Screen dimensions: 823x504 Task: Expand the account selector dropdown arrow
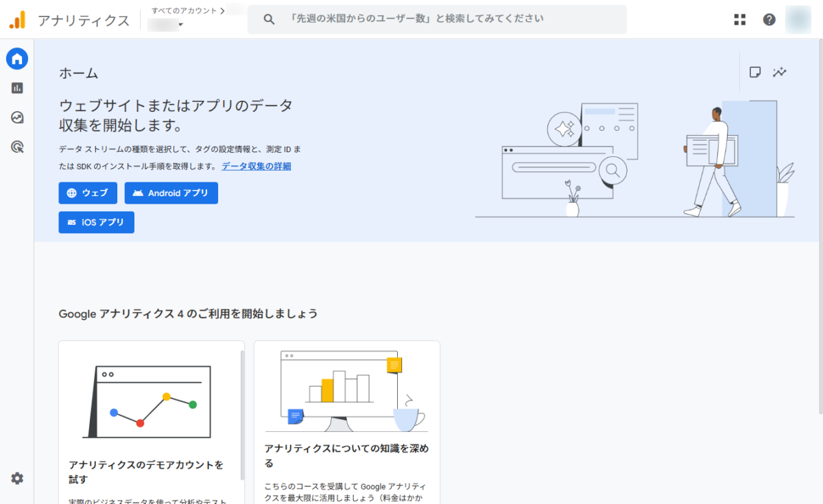(x=180, y=25)
